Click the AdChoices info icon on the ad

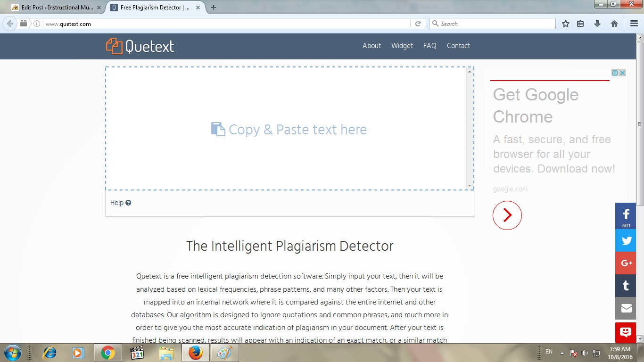pyautogui.click(x=615, y=73)
